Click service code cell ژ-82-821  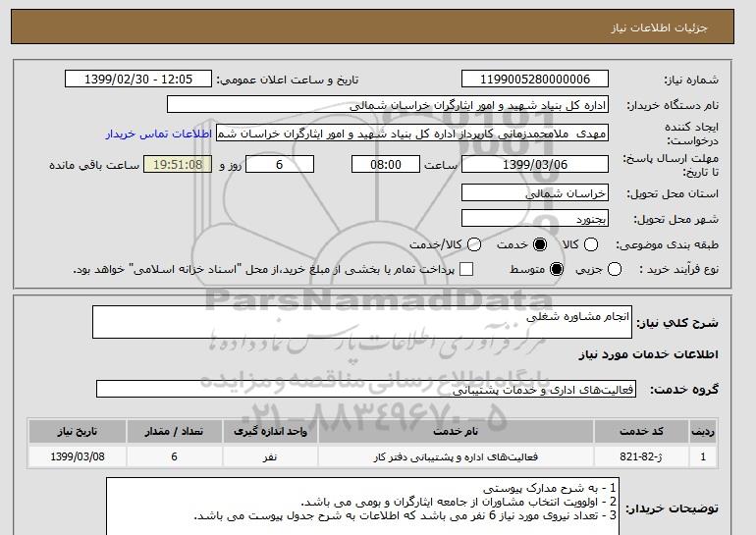641,456
